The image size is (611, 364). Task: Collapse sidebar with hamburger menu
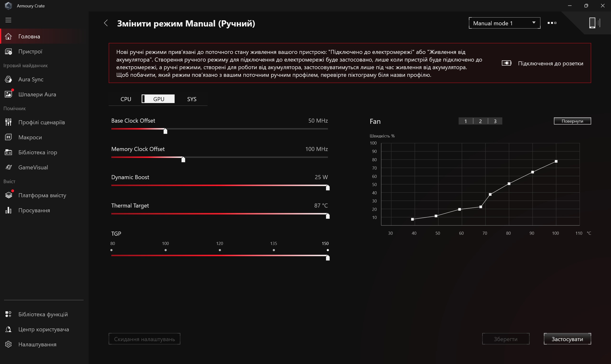click(x=8, y=20)
